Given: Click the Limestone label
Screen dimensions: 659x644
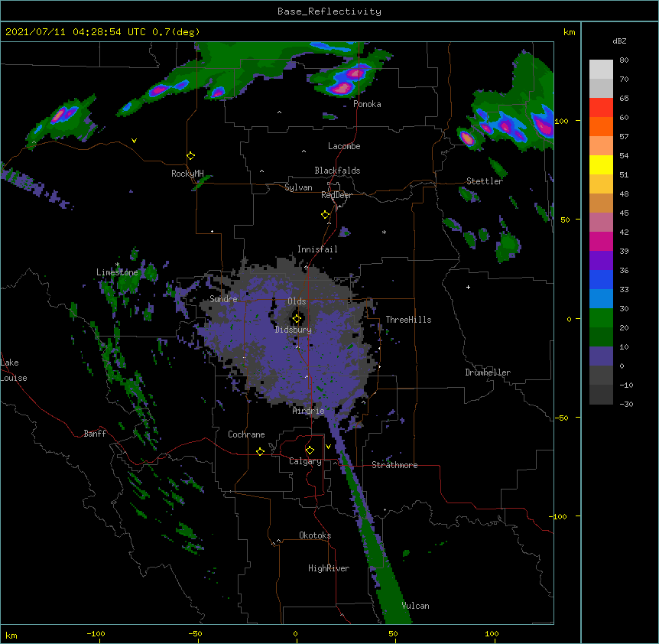Looking at the screenshot, I should 117,272.
